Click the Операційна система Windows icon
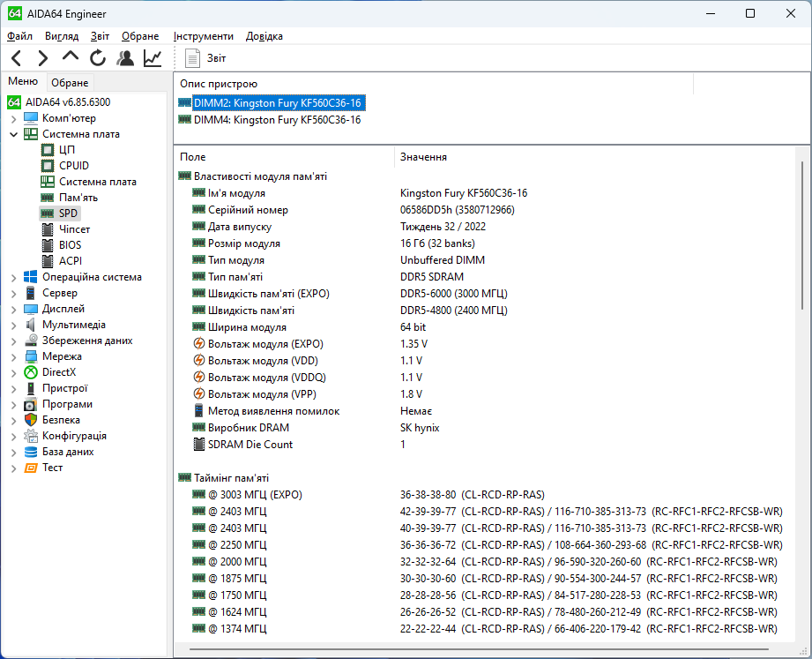The width and height of the screenshot is (812, 659). pyautogui.click(x=31, y=277)
